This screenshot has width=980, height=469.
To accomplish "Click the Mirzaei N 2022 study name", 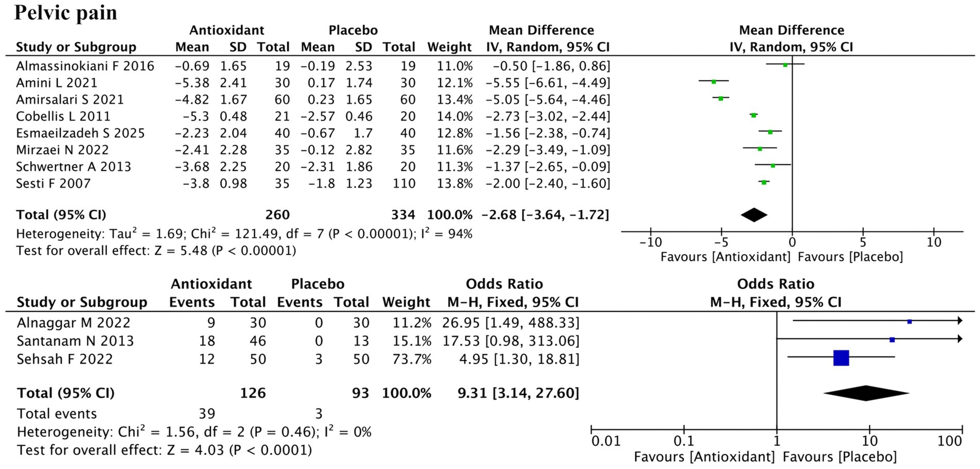I will [x=62, y=150].
